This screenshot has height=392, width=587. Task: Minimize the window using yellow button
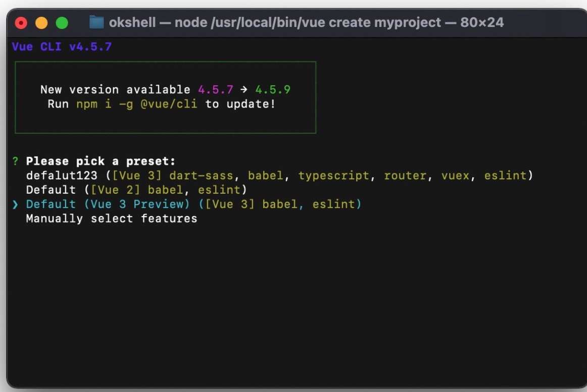click(x=41, y=23)
